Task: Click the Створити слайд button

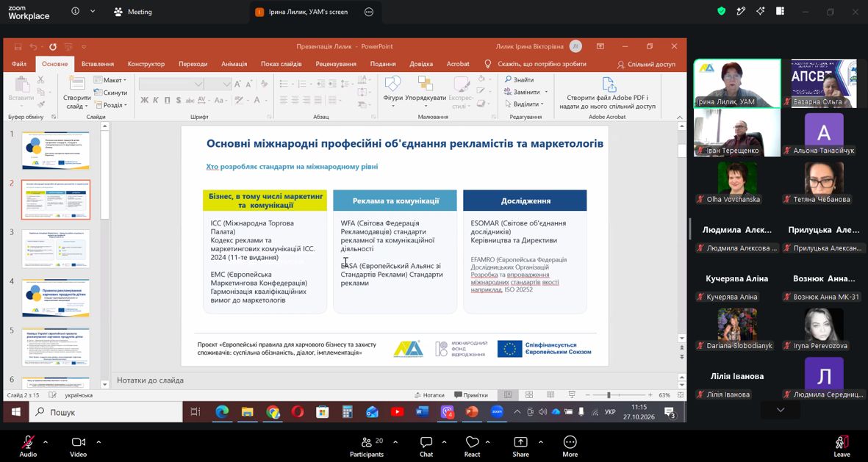Action: (x=76, y=92)
